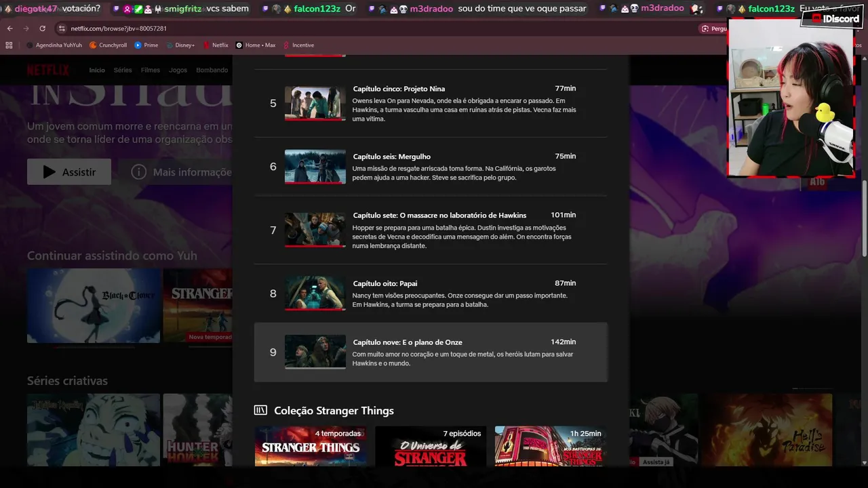868x488 pixels.
Task: Open Jujutsu Kaisen thumbnail in Séries criativas
Action: point(94,430)
